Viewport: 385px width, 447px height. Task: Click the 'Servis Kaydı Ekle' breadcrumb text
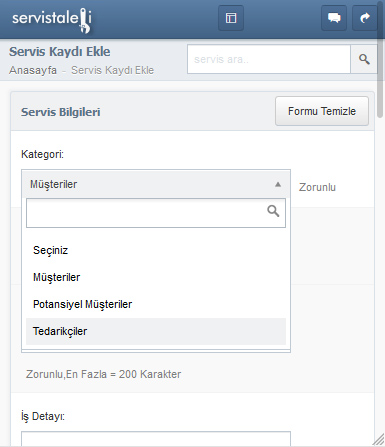[x=112, y=70]
